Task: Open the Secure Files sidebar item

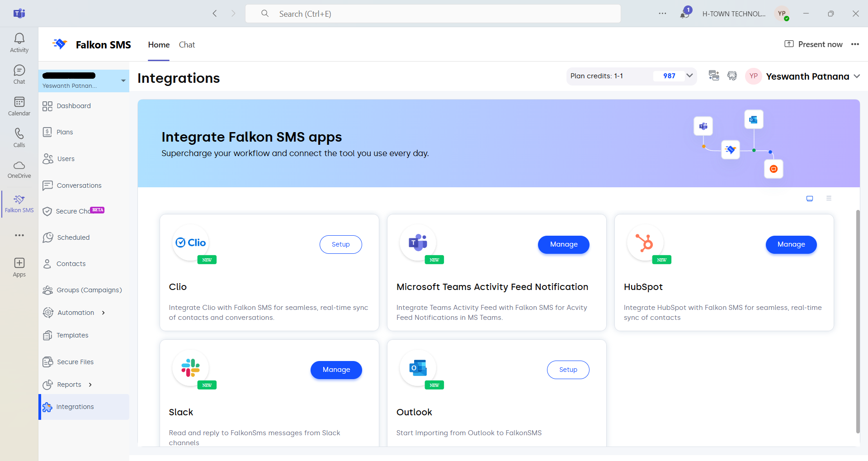Action: (x=75, y=362)
